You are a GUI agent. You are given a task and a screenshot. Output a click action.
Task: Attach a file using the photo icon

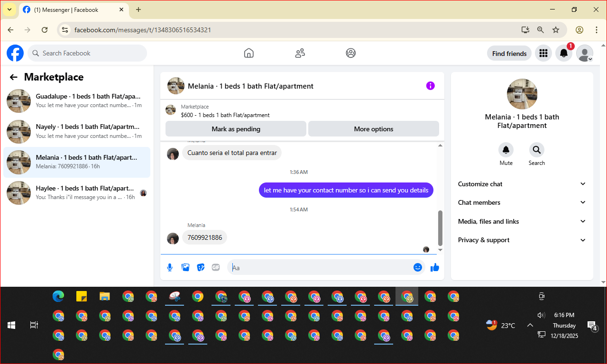[185, 267]
